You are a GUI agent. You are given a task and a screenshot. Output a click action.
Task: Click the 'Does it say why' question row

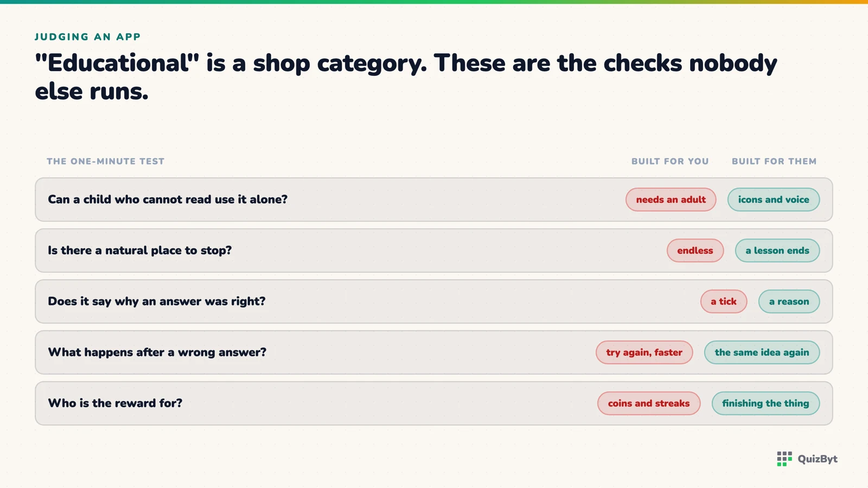coord(434,301)
